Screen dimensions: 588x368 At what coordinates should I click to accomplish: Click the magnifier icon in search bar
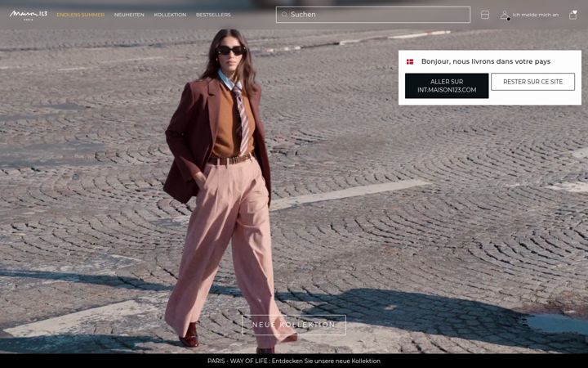[284, 15]
